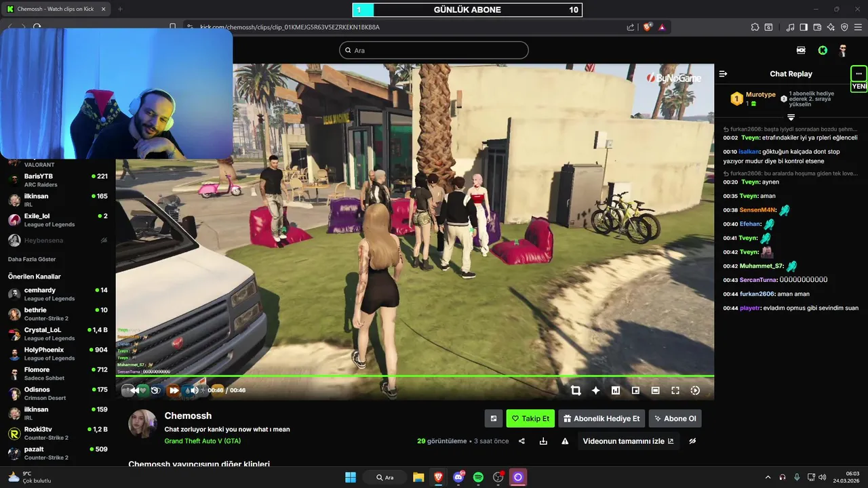Toggle theater mode icon

coord(655,390)
